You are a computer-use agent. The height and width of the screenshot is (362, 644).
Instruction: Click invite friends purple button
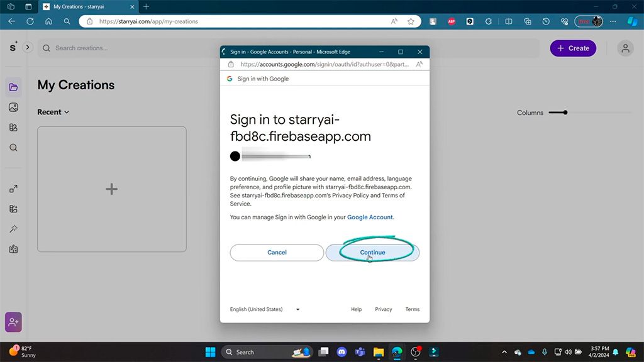13,322
